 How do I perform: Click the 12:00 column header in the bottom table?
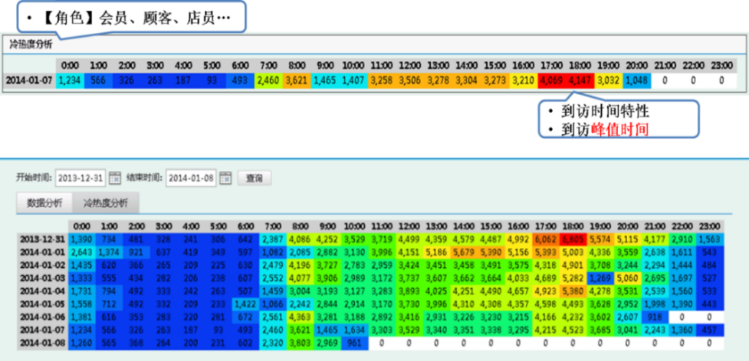(x=409, y=226)
